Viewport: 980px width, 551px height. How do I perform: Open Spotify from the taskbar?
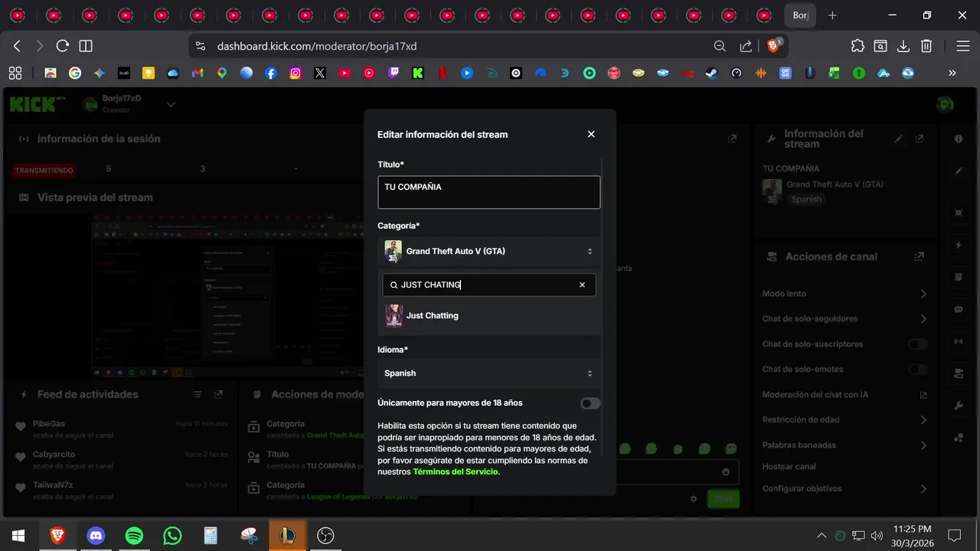pos(134,535)
